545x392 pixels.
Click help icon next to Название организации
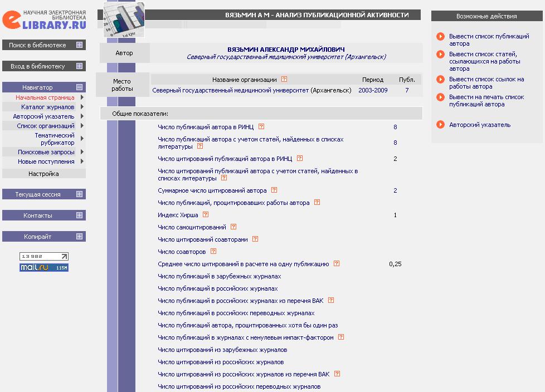(284, 79)
